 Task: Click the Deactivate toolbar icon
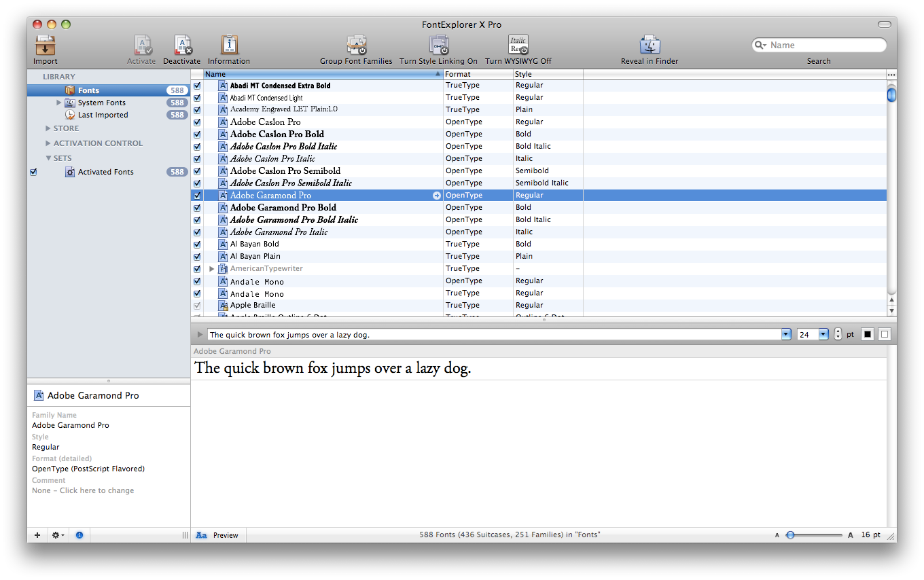[x=183, y=46]
